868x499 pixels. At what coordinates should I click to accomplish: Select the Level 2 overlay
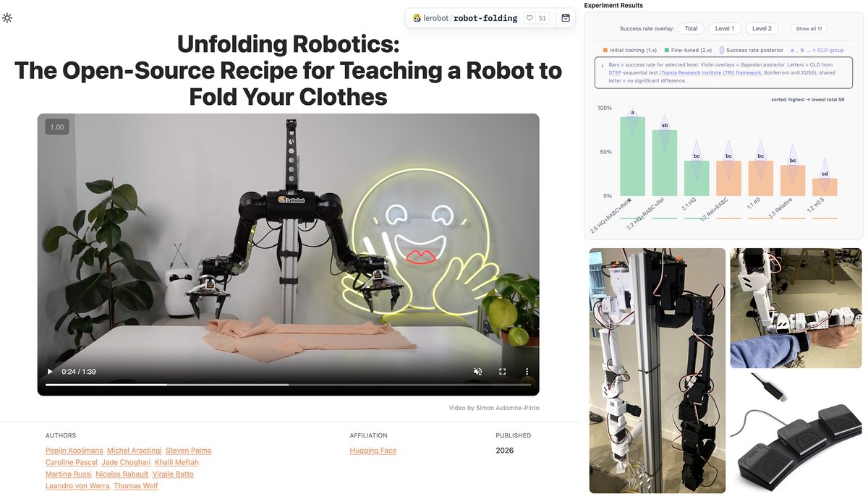(762, 29)
